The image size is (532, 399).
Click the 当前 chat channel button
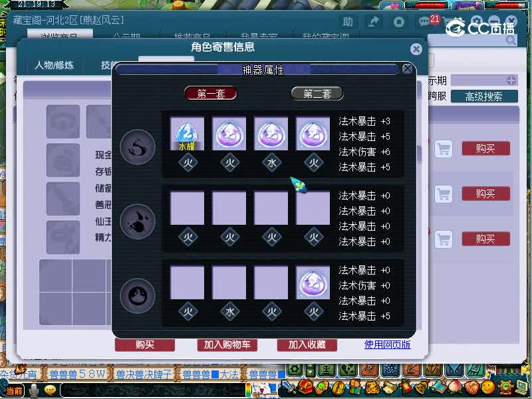tap(13, 391)
